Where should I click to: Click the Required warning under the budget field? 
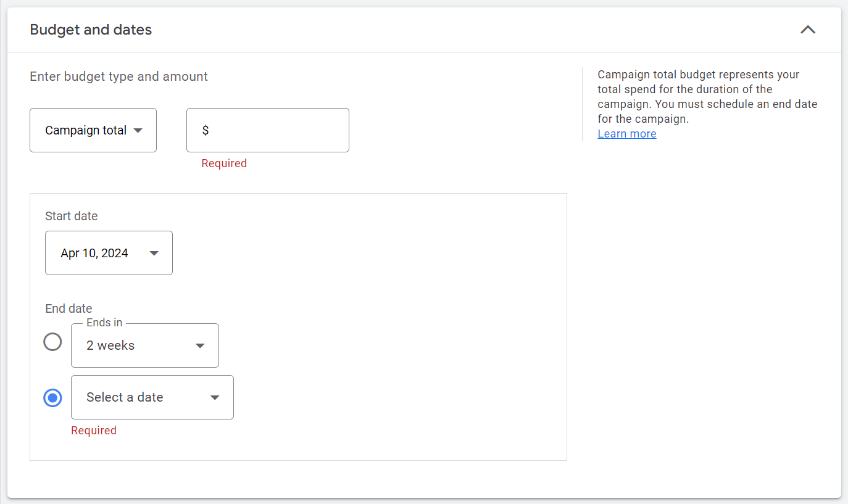[224, 163]
